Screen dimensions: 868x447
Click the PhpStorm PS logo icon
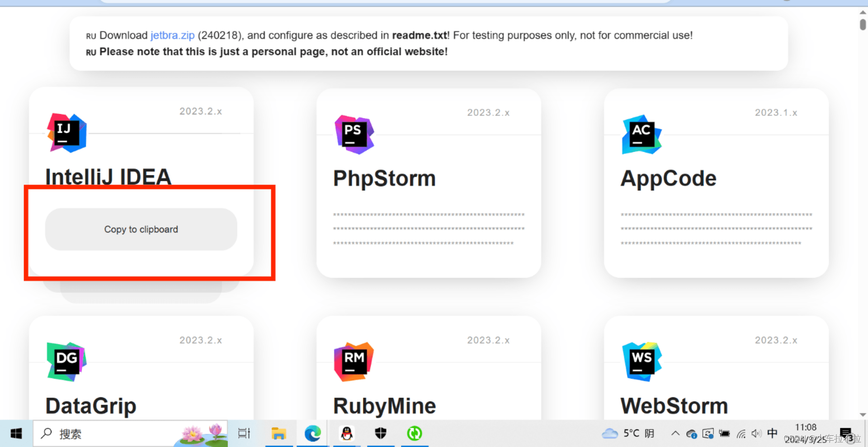pos(354,134)
